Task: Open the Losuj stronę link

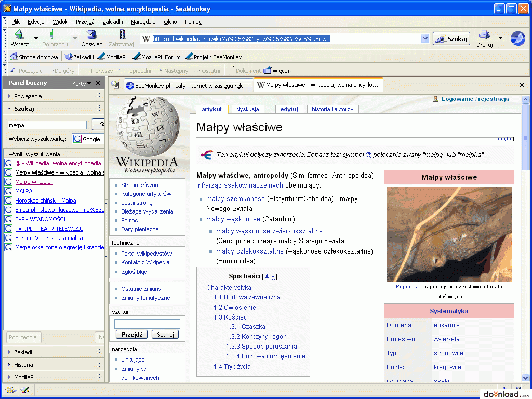Action: pyautogui.click(x=137, y=203)
